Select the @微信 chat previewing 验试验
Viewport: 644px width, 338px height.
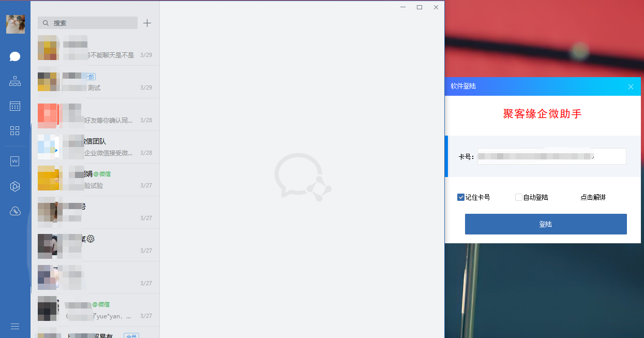click(x=95, y=180)
